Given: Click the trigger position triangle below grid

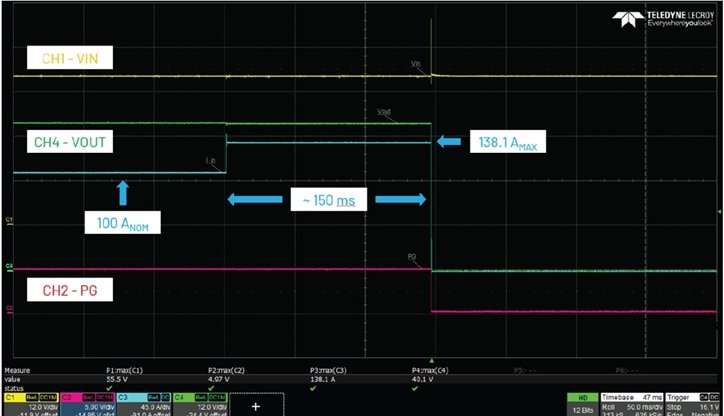Looking at the screenshot, I should (x=432, y=360).
